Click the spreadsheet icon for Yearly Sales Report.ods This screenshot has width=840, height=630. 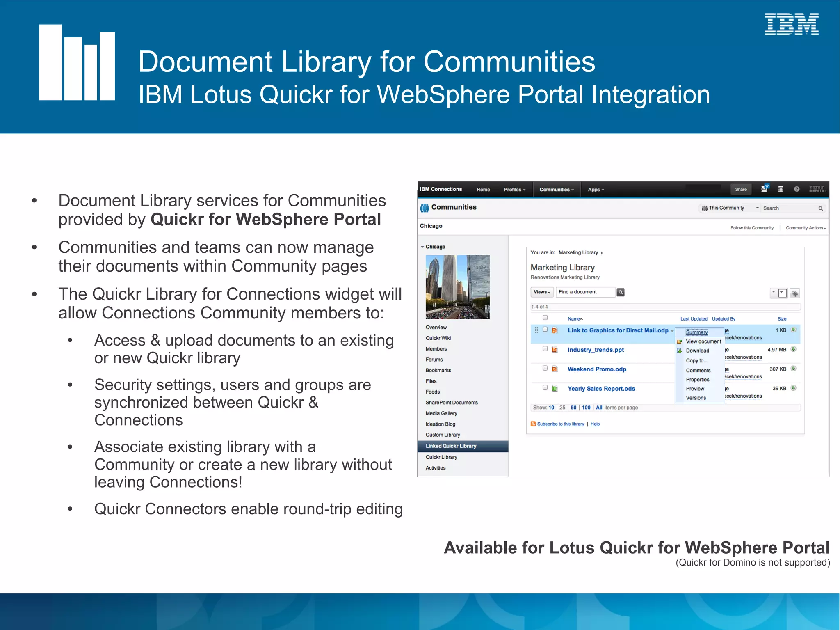click(x=555, y=388)
